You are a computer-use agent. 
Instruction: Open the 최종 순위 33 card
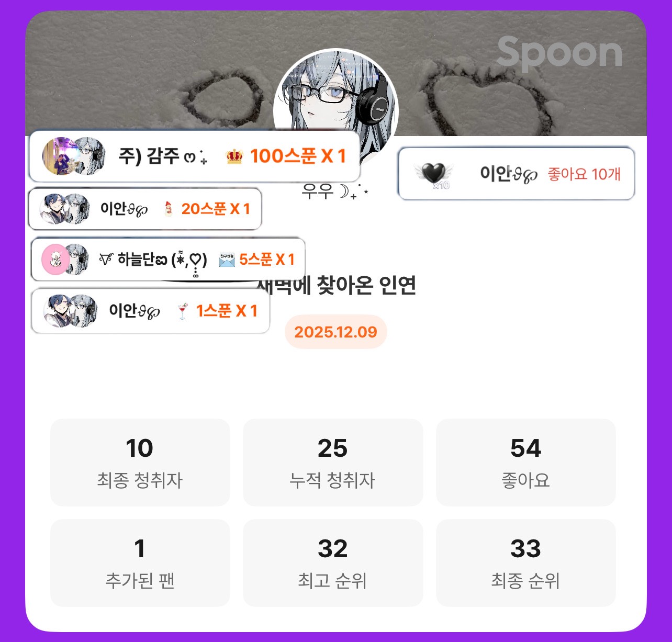525,563
